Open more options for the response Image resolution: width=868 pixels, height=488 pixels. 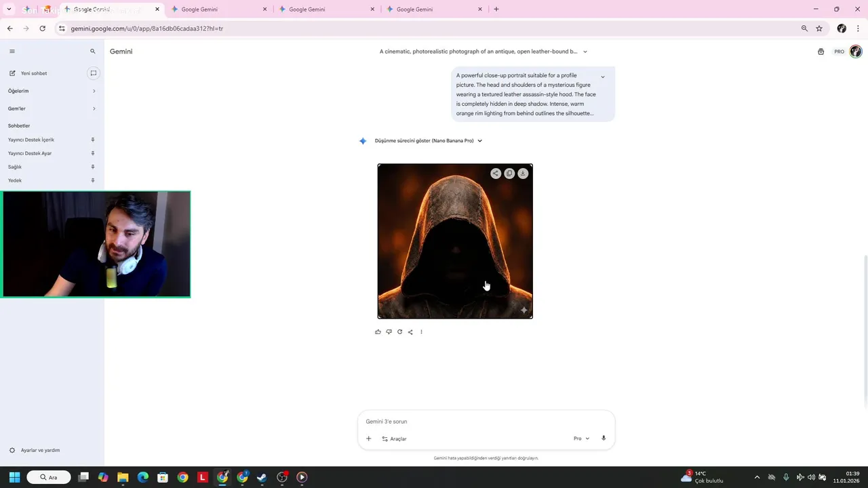tap(421, 332)
